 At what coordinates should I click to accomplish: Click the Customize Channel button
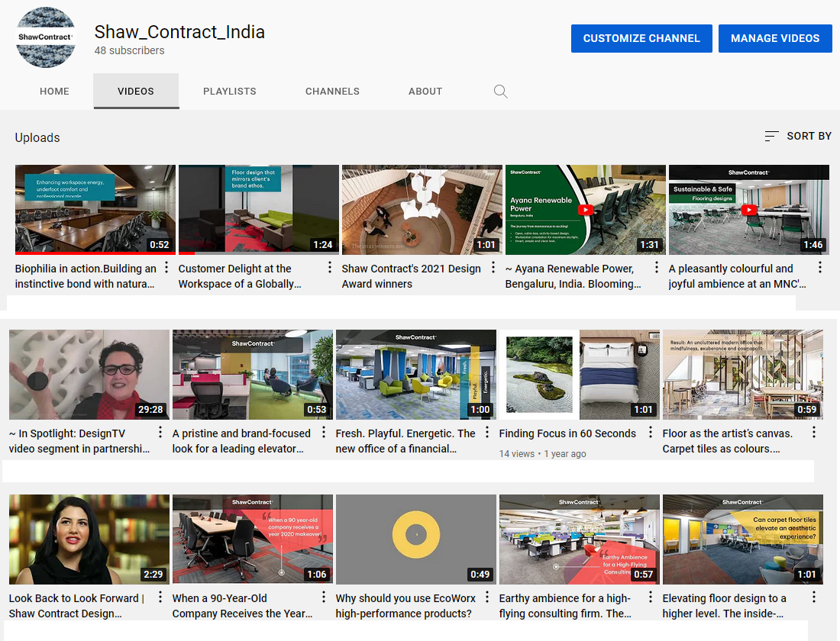641,39
